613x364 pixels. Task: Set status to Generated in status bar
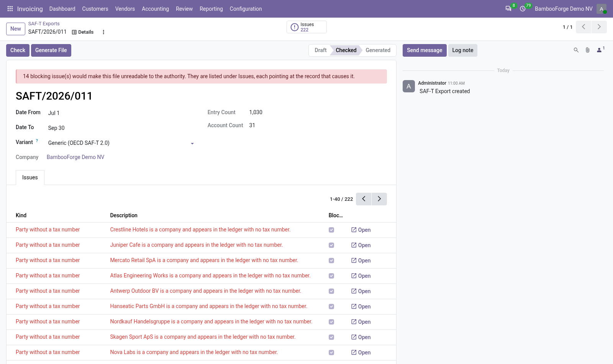coord(378,50)
